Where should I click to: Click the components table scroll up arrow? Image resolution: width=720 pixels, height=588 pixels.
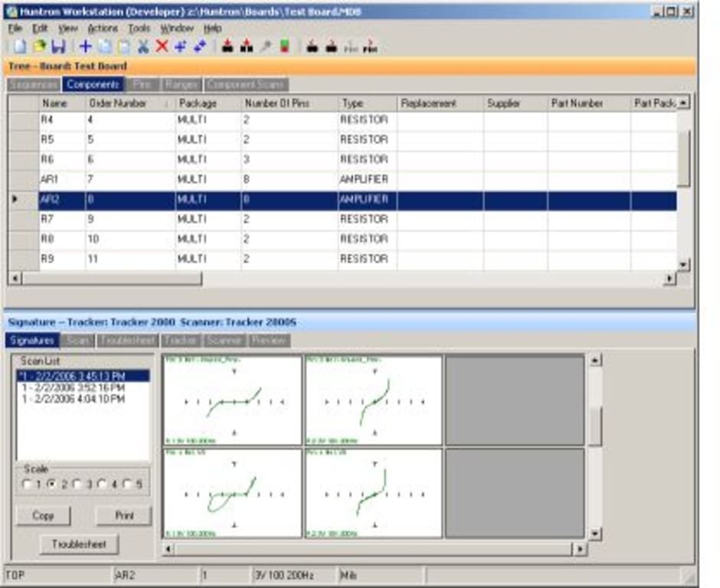tap(683, 103)
